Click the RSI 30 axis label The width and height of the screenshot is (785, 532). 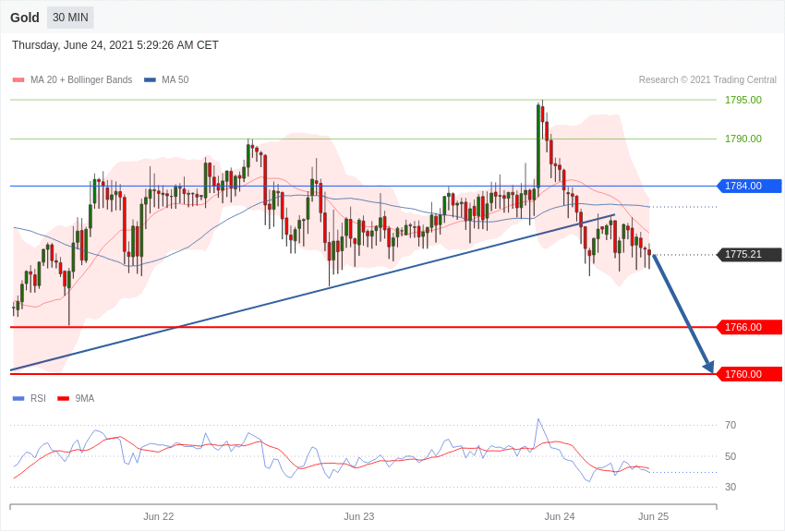(731, 487)
